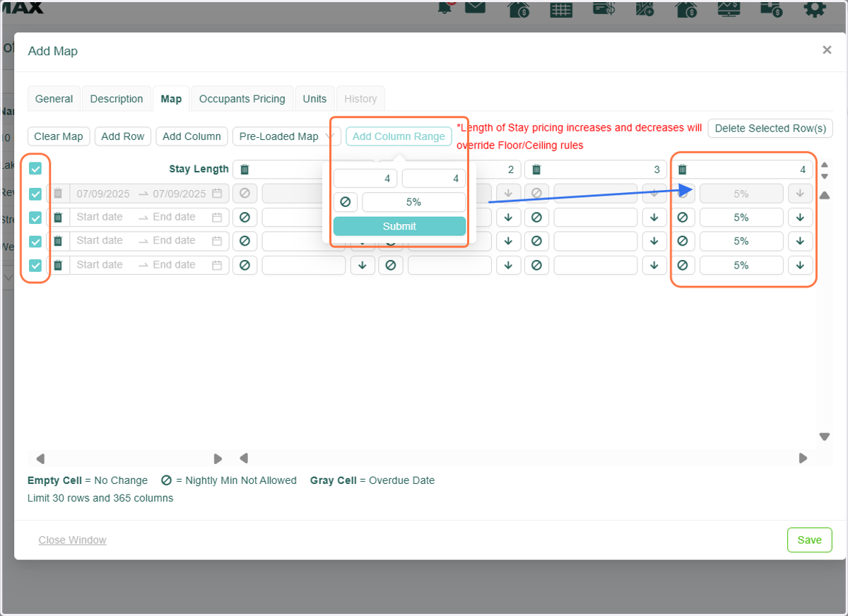This screenshot has height=616, width=848.
Task: Delete stay length column 3 via trash icon
Action: (x=536, y=170)
